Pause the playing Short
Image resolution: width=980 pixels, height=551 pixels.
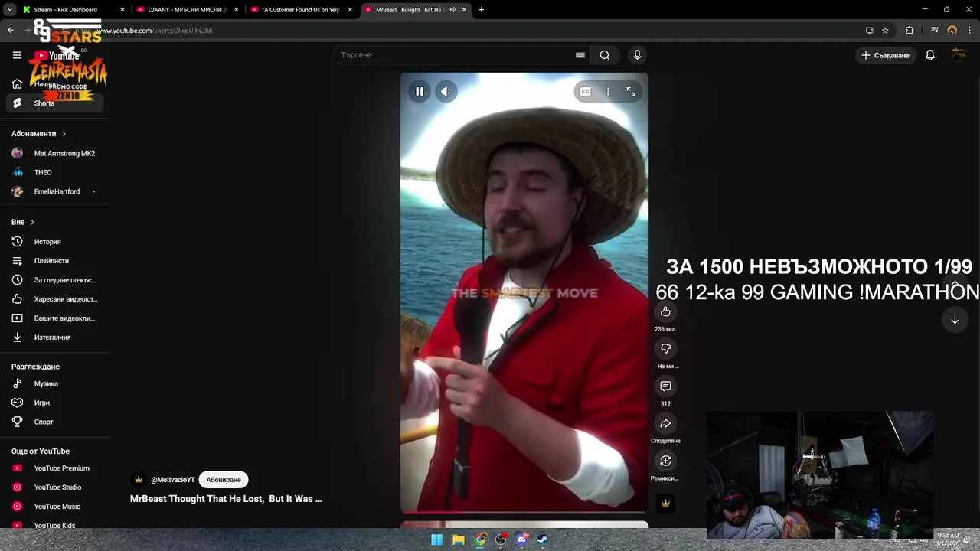420,92
